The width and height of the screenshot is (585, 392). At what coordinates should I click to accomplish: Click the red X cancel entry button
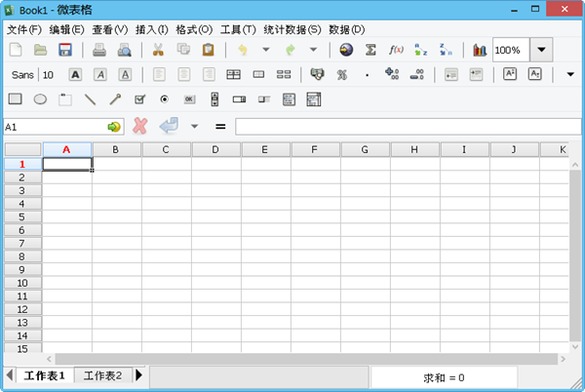tap(140, 126)
